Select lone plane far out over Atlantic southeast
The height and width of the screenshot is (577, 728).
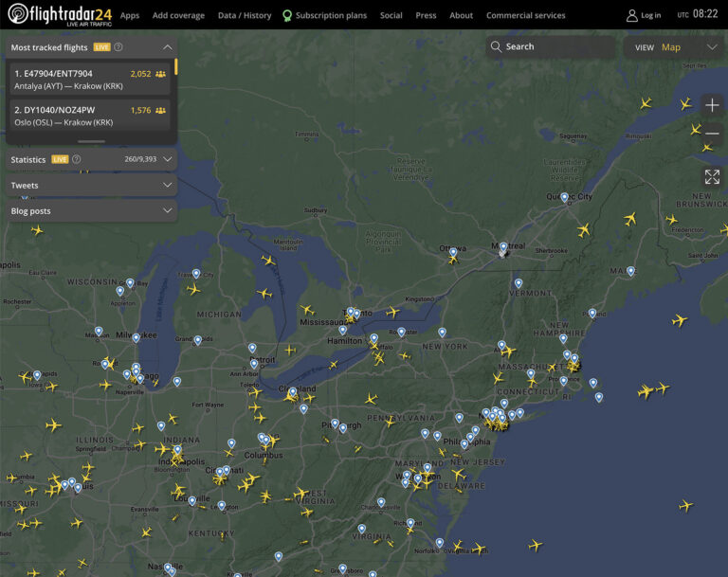pos(685,505)
